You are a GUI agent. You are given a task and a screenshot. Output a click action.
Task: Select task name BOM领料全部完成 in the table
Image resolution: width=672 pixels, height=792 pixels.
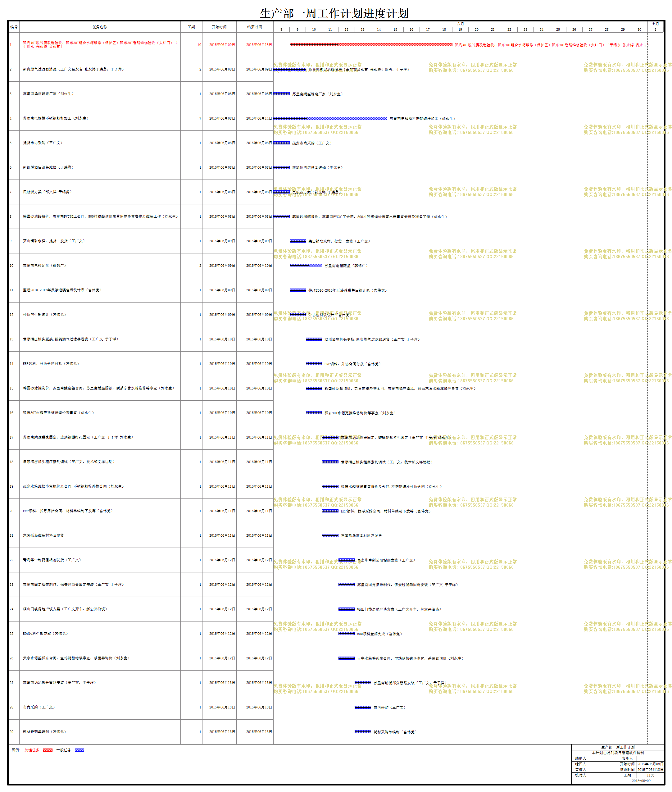(45, 634)
